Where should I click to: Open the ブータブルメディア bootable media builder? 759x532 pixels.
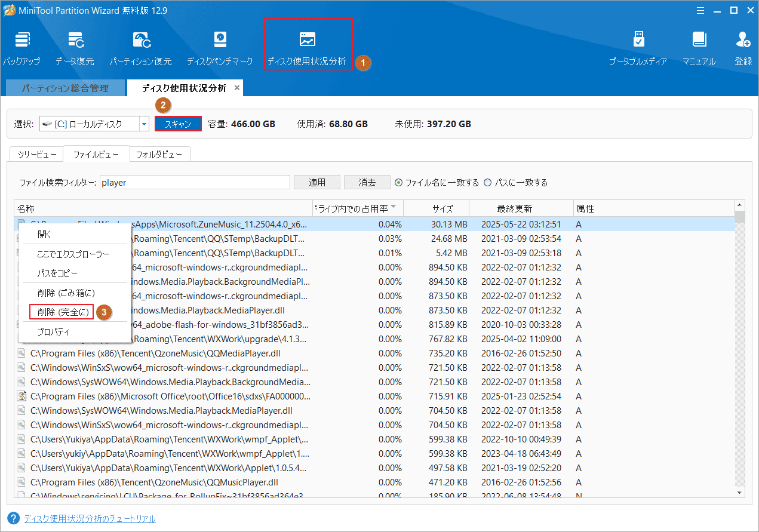point(638,48)
